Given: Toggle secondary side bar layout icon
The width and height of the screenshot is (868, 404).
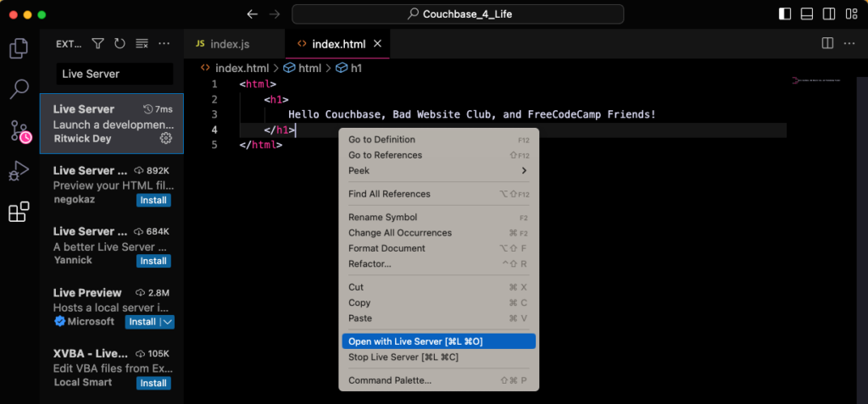Looking at the screenshot, I should pos(829,14).
